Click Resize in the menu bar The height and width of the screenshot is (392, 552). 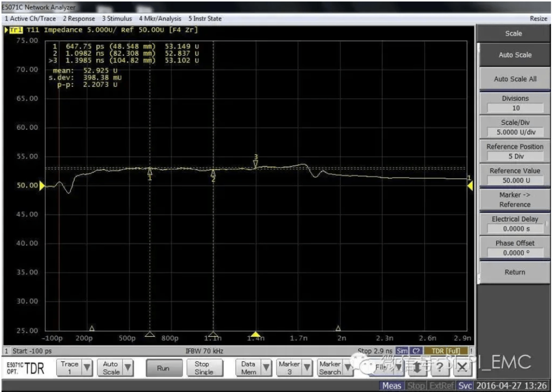(x=538, y=18)
